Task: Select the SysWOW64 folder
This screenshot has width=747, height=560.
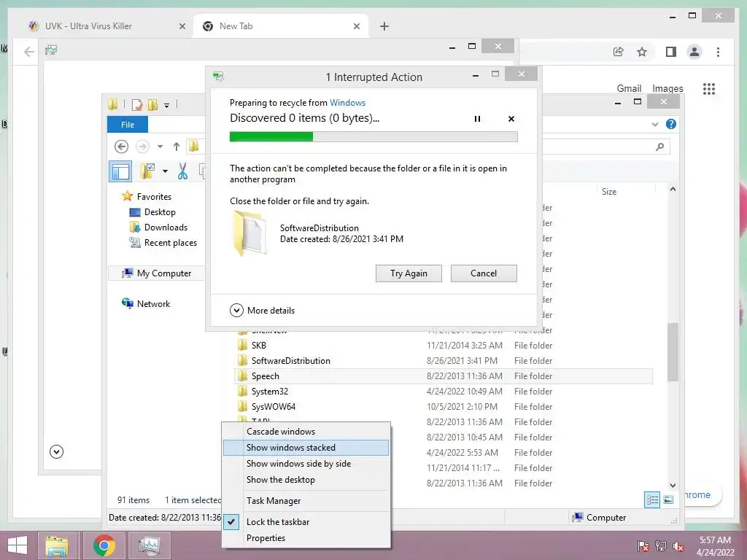Action: [x=443, y=407]
